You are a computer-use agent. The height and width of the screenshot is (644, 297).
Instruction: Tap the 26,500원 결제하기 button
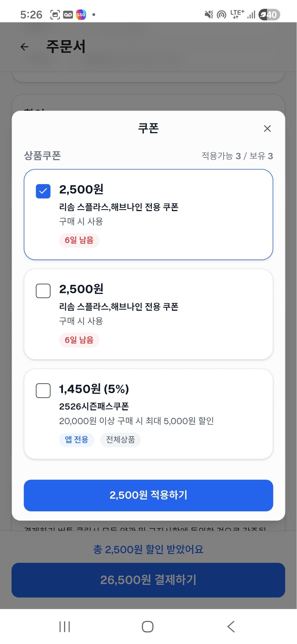click(x=148, y=580)
